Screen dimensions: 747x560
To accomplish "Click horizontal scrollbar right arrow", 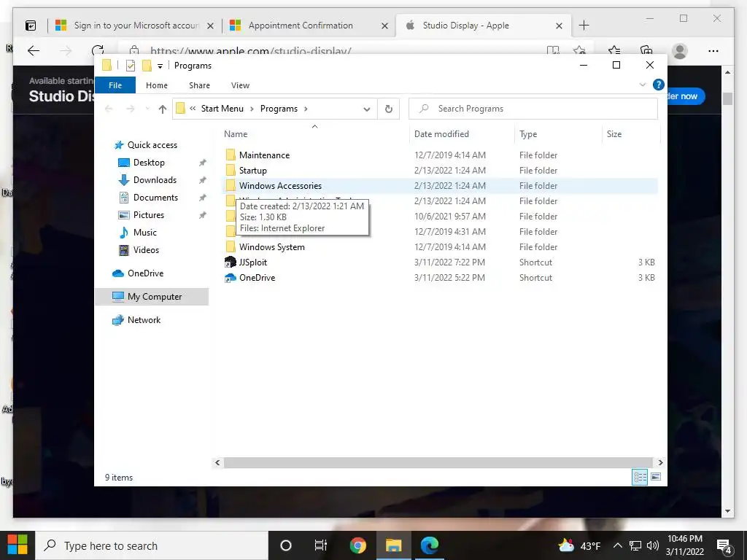I will pos(660,462).
